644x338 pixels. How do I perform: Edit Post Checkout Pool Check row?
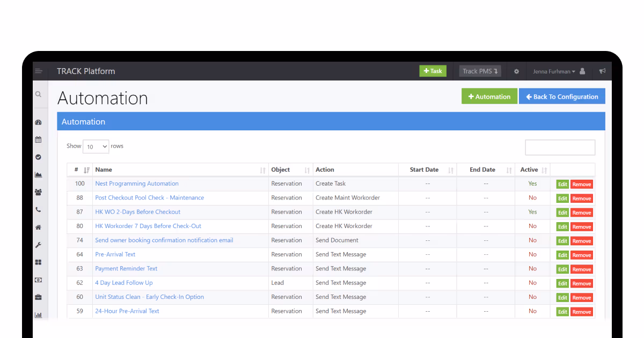click(562, 199)
